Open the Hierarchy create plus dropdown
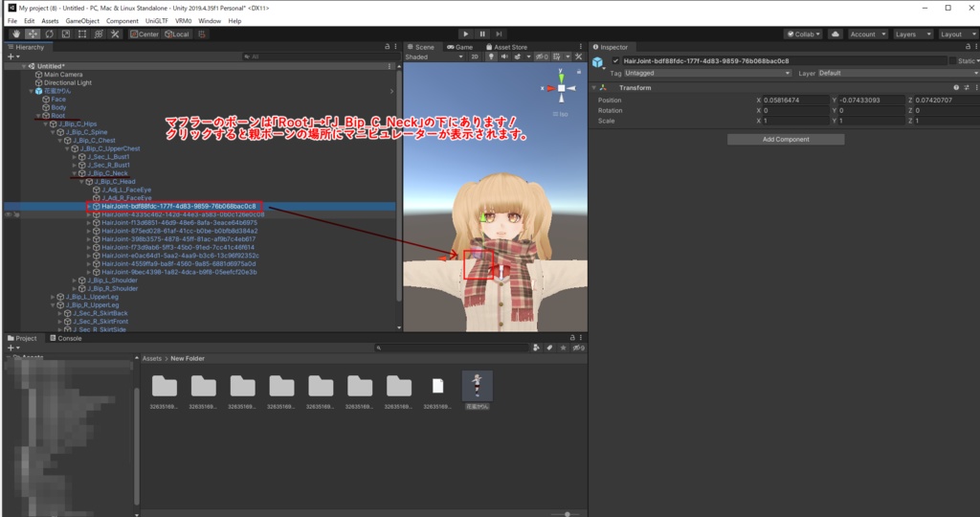Screen dimensions: 980x517 12,56
